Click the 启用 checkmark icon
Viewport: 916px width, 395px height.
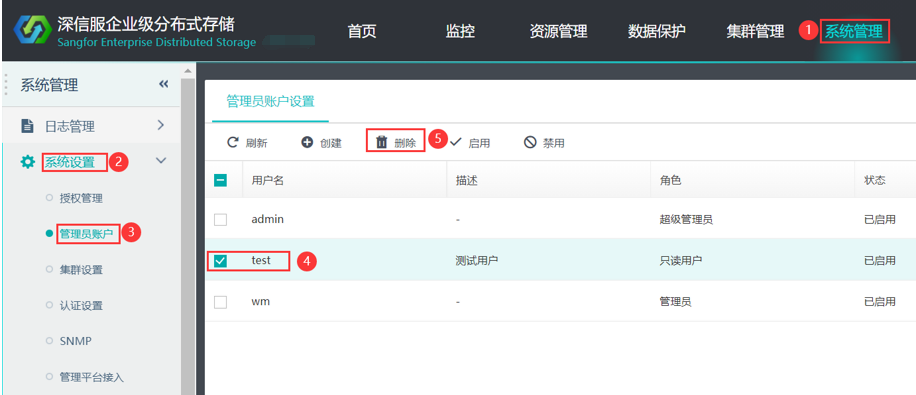456,142
